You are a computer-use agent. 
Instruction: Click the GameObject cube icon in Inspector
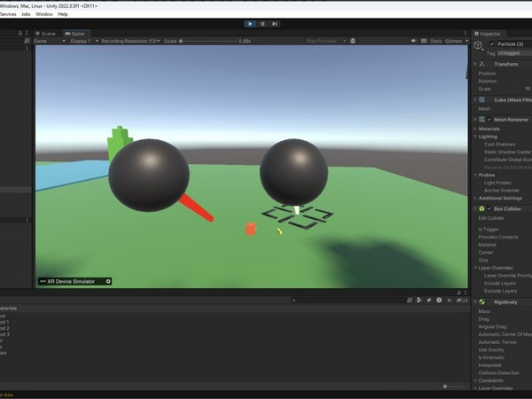[x=479, y=45]
